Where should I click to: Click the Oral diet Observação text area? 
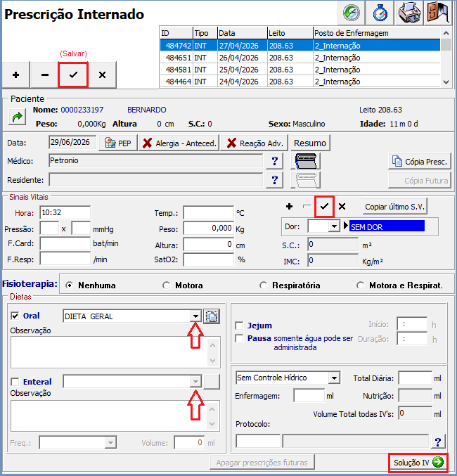[115, 352]
